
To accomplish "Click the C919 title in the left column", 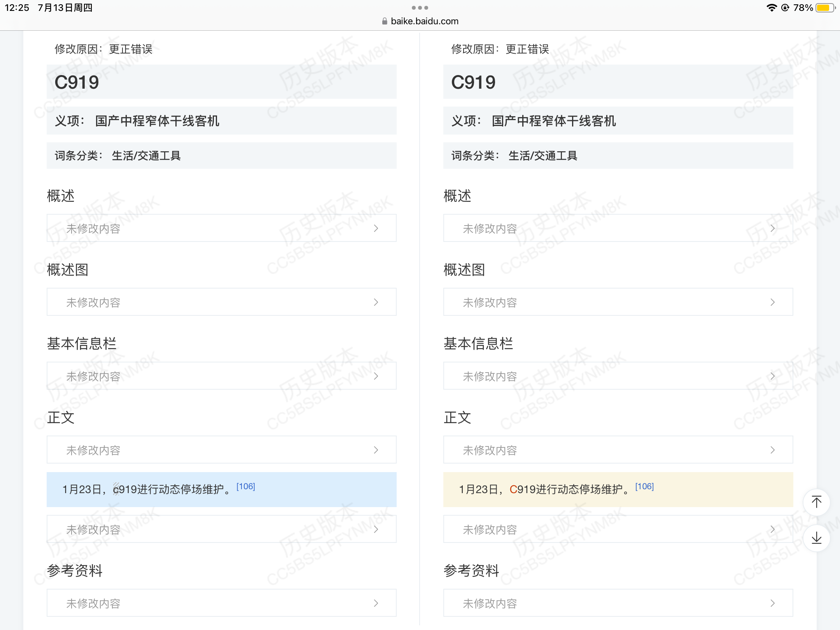I will pos(77,82).
